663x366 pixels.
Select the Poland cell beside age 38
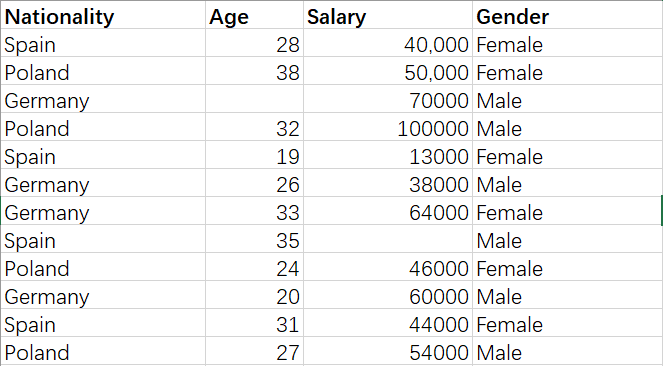(x=103, y=71)
